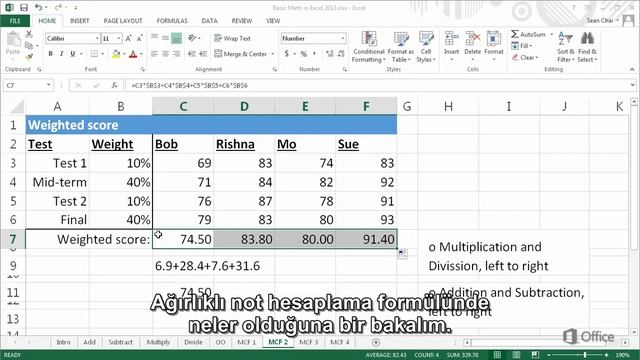Click the Undo arrow icon
640x360 pixels.
coord(38,7)
